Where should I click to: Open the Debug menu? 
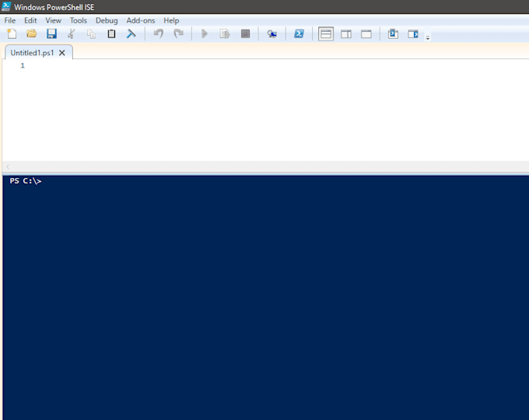coord(107,20)
